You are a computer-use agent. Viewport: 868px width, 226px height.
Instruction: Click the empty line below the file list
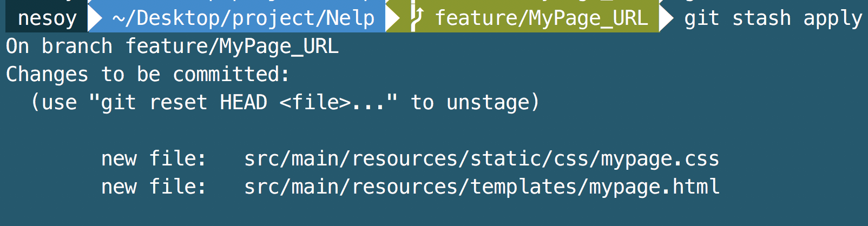click(434, 215)
